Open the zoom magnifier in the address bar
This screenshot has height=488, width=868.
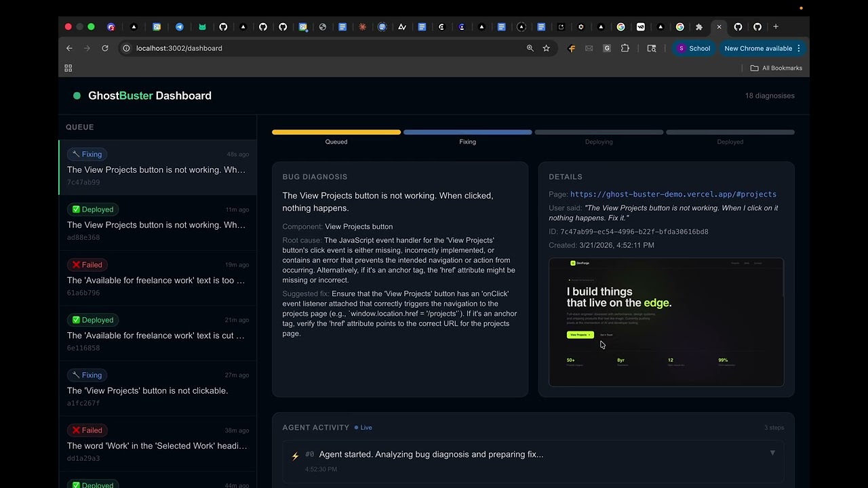coord(530,48)
